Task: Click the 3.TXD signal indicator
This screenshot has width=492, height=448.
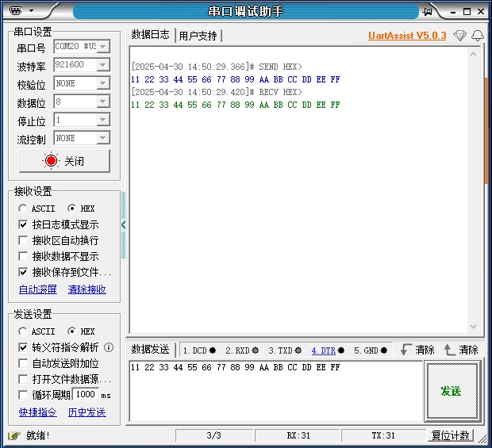Action: (x=285, y=350)
